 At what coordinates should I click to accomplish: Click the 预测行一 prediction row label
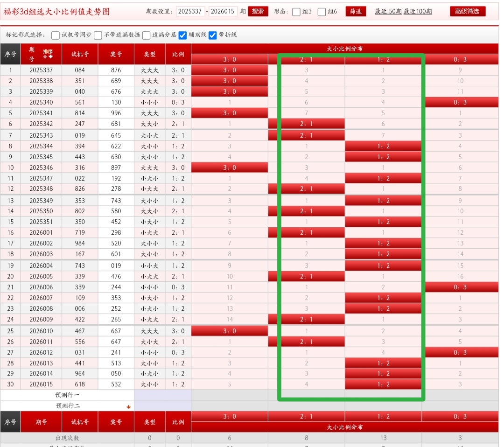pos(68,395)
